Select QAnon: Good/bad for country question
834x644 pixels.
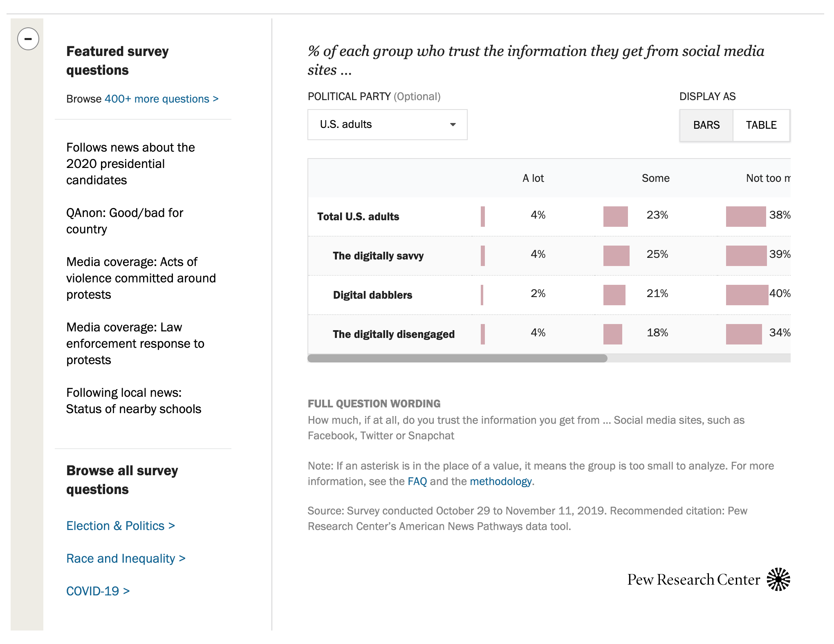point(125,221)
